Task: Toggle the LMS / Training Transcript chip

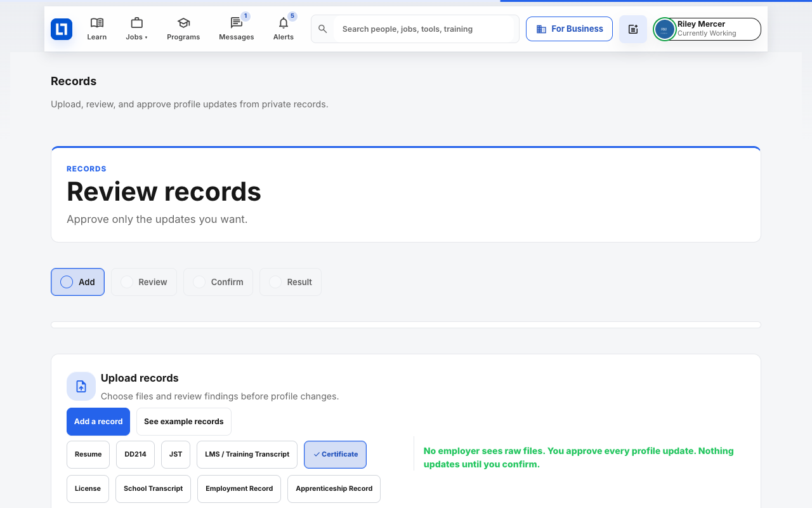Action: [x=247, y=455]
